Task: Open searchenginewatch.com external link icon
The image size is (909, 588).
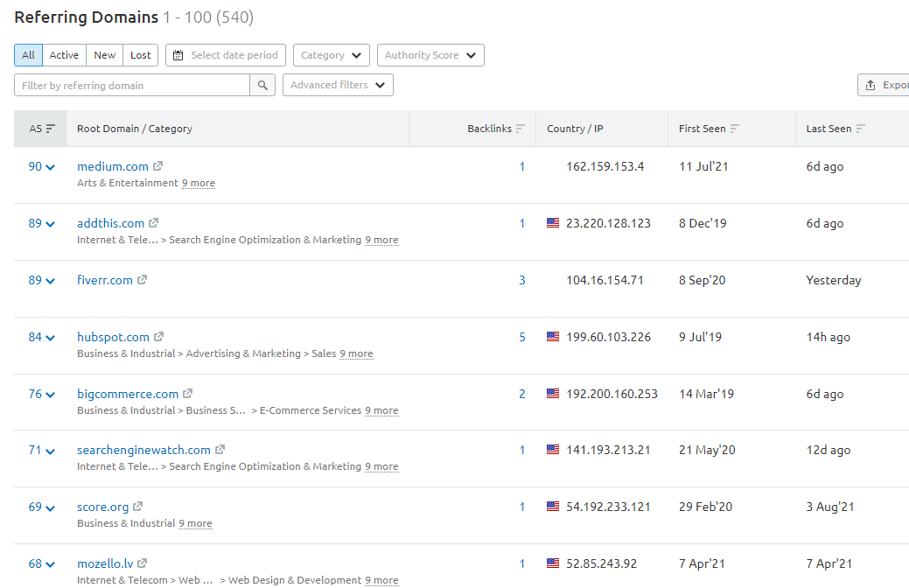Action: pos(220,450)
